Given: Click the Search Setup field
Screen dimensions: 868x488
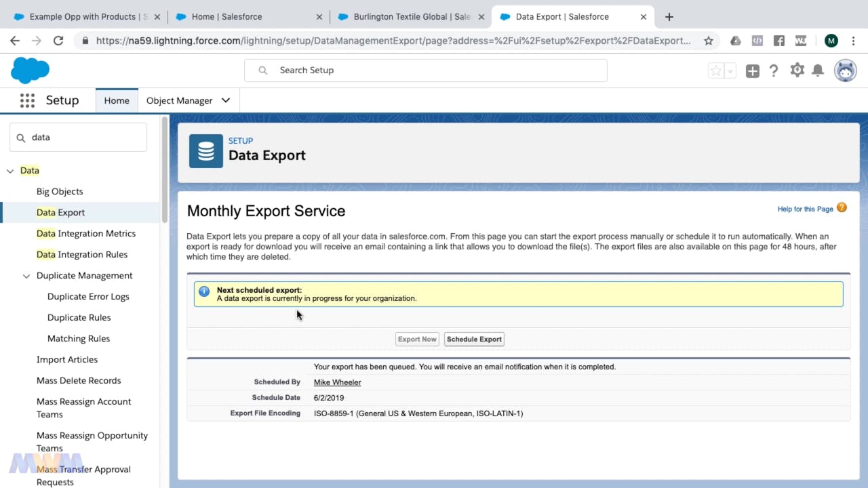Looking at the screenshot, I should click(426, 70).
